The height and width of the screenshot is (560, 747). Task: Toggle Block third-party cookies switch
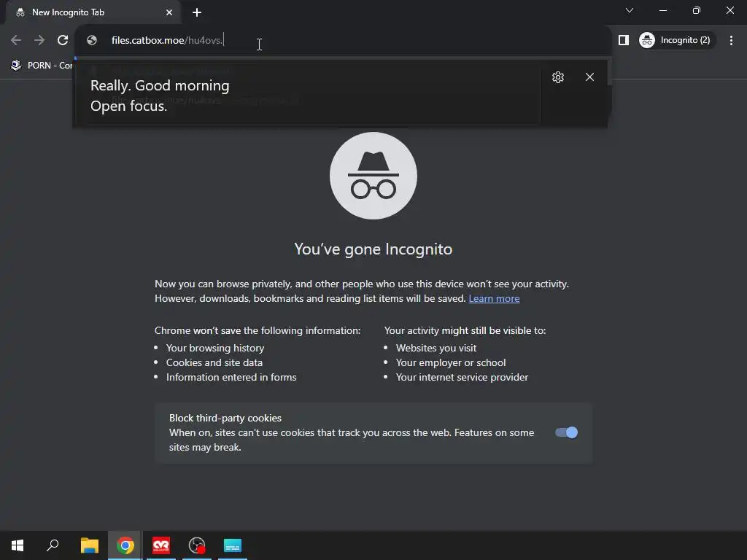[566, 432]
